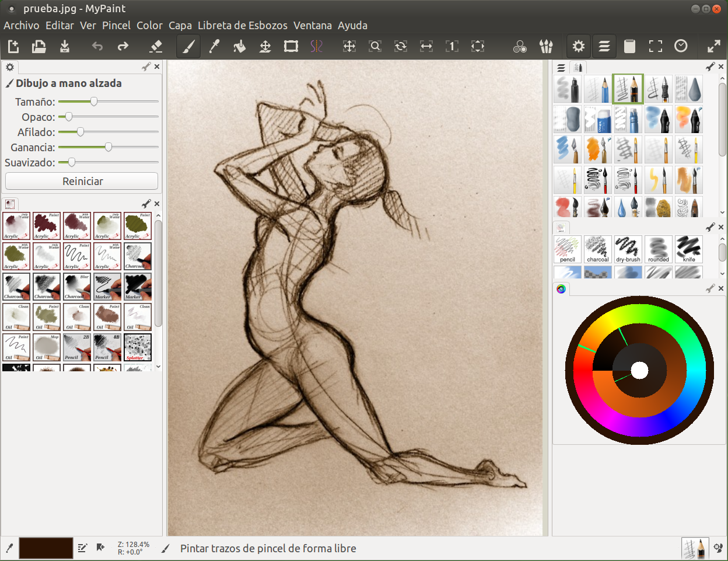Open the brush chooser dropdown icon

point(545,47)
